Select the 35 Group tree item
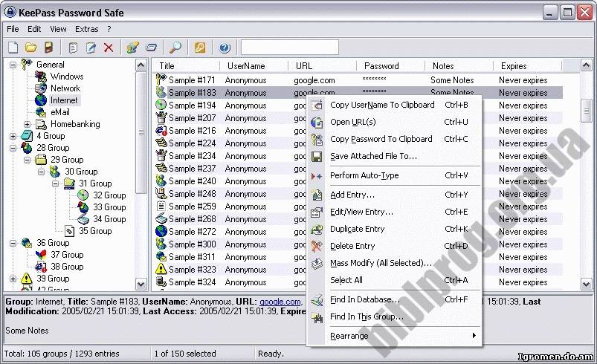The height and width of the screenshot is (364, 597). coord(95,231)
